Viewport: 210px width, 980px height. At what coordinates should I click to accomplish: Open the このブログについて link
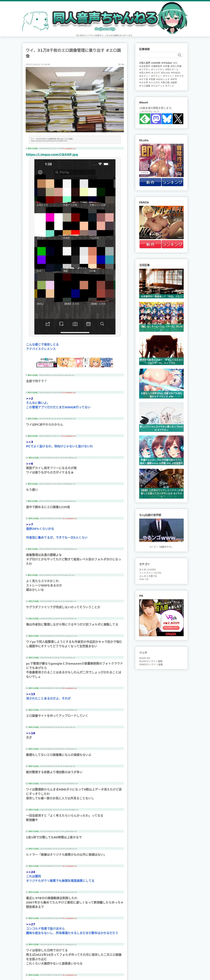[x=149, y=111]
